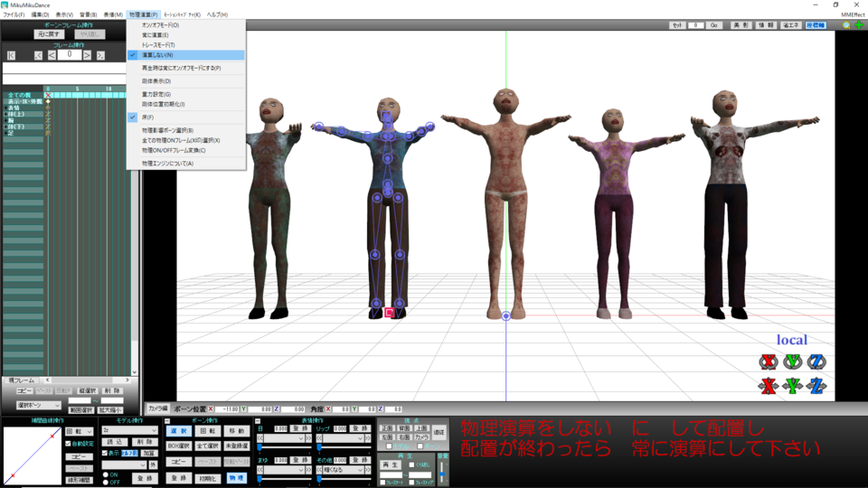This screenshot has height=488, width=868.
Task: Toggle くり返し repeat playback checkbox
Action: tap(411, 465)
